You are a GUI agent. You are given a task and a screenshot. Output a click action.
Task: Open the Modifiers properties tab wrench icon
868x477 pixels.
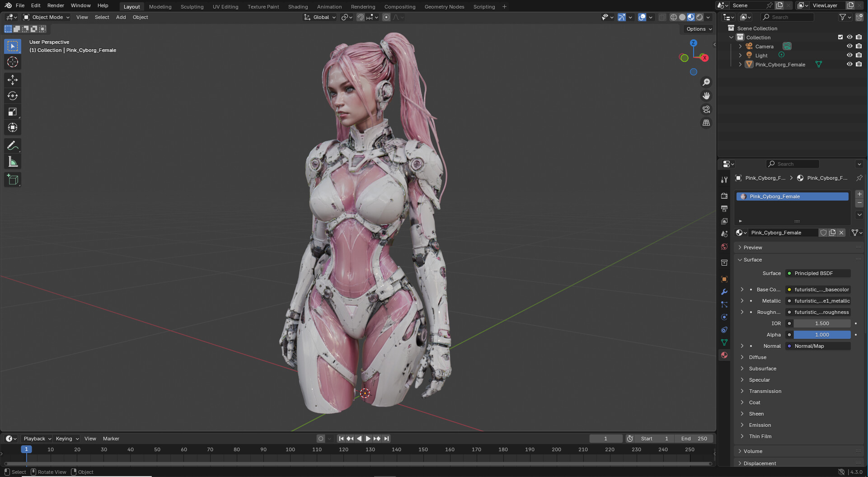click(724, 292)
